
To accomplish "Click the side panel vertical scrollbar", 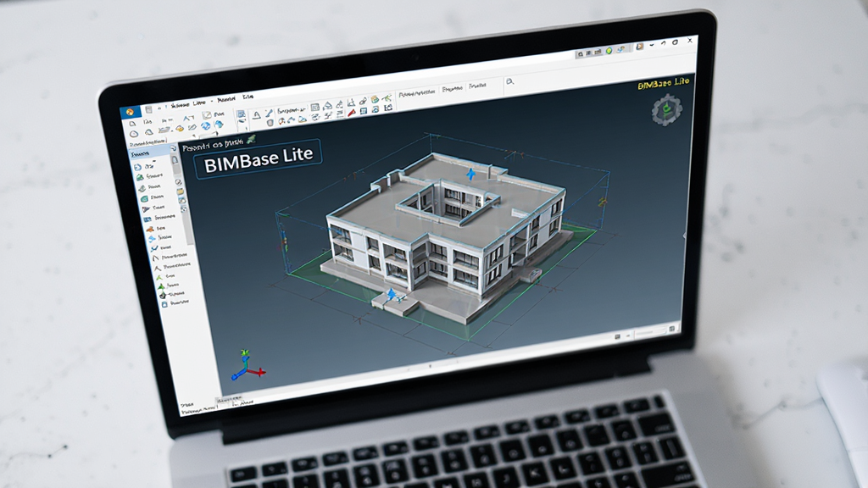I will [x=189, y=227].
